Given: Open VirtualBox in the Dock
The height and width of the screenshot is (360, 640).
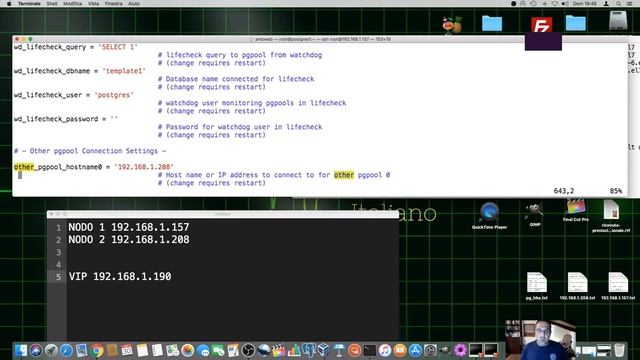Looking at the screenshot, I should (324, 350).
